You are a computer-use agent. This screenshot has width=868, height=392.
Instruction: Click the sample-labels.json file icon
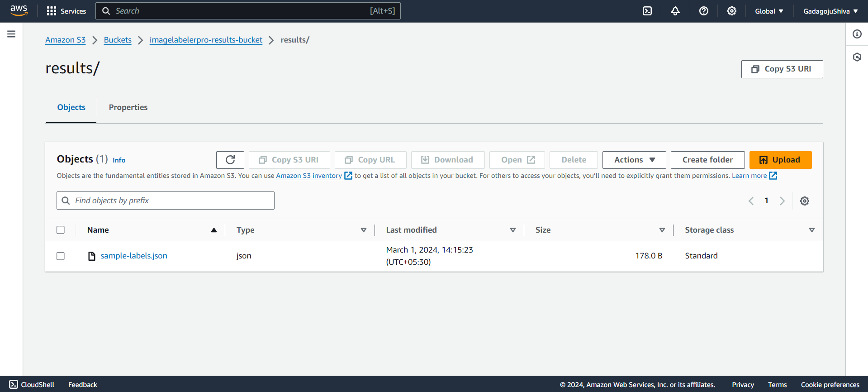pos(92,256)
